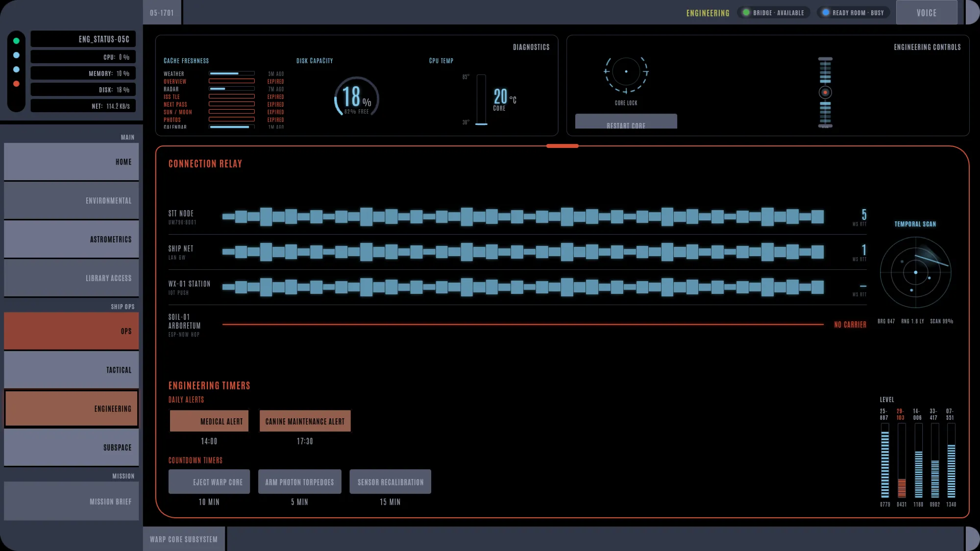This screenshot has height=551, width=980.
Task: Click the ENG_STATUS-05C header label
Action: 83,39
